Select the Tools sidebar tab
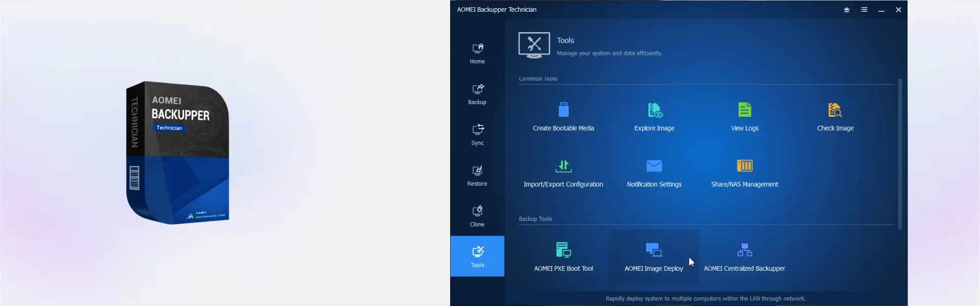Image resolution: width=980 pixels, height=306 pixels. [x=477, y=256]
